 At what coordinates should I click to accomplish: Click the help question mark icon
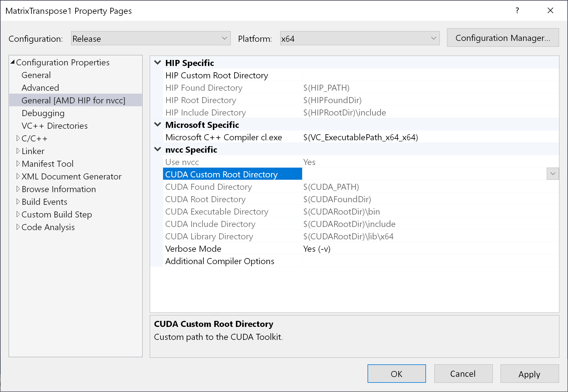tap(517, 11)
